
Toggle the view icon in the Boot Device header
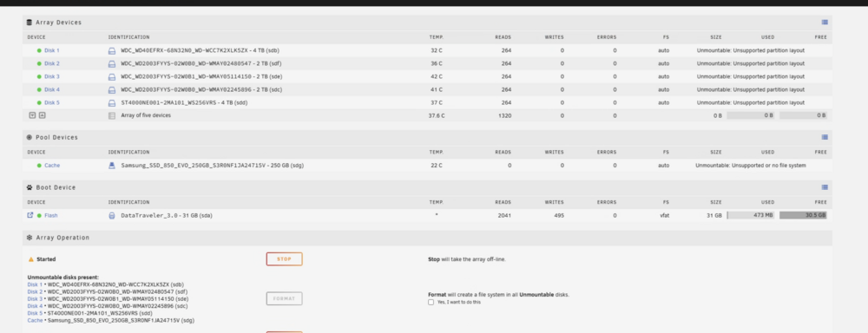(825, 187)
